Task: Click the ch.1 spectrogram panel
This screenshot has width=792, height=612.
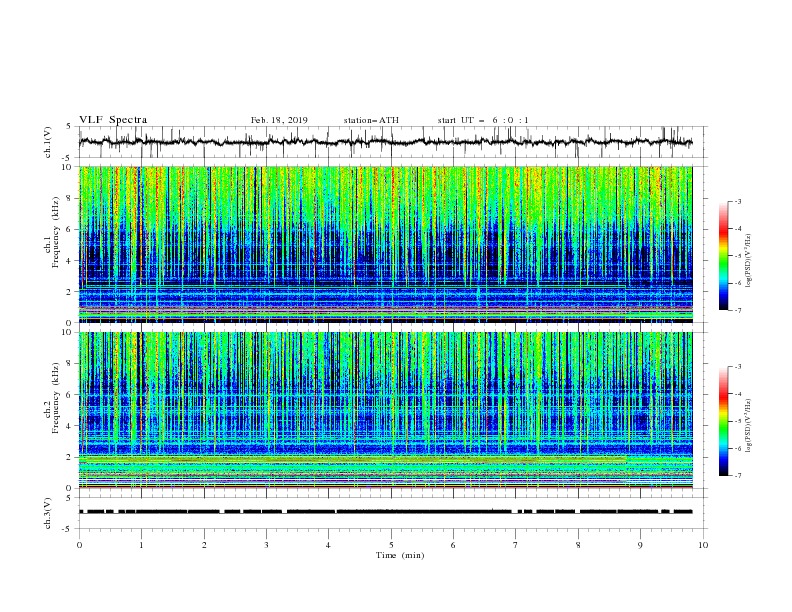Action: [386, 244]
